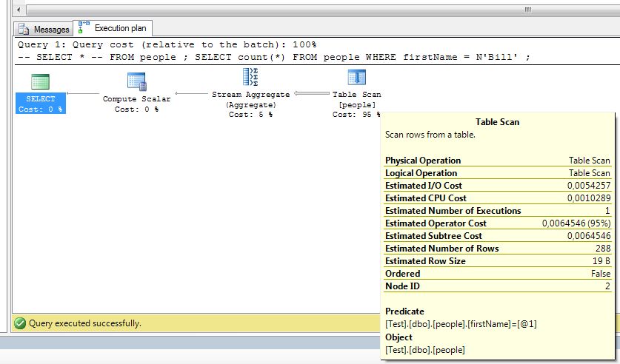
Task: Click the 'Estimated Number of Executions' row
Action: [498, 211]
